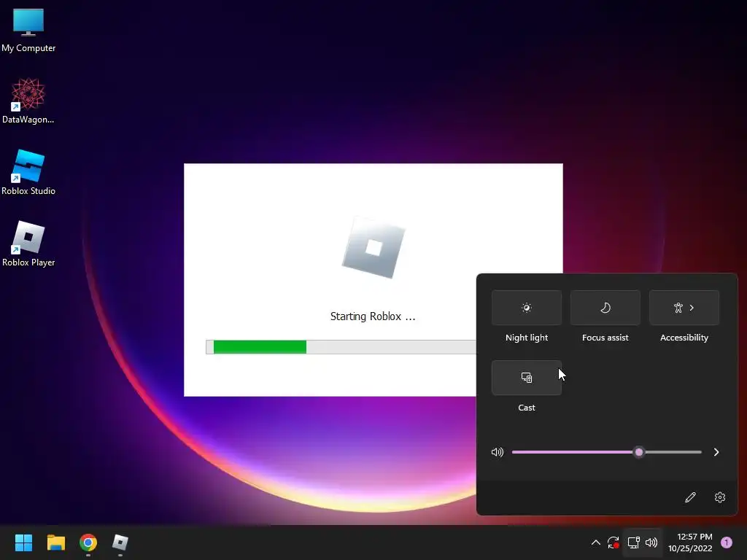Open the clock showing 12:57 PM
Image resolution: width=747 pixels, height=560 pixels.
click(690, 542)
